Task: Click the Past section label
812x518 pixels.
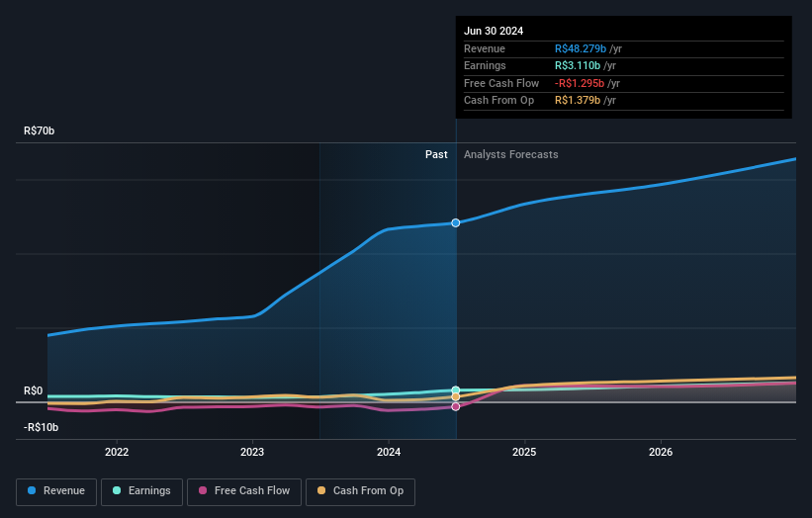Action: [436, 154]
